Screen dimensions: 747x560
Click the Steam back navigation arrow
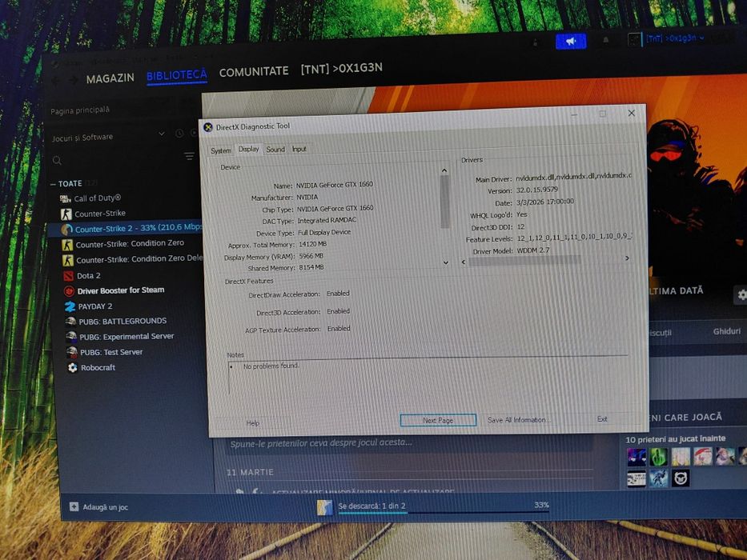(x=56, y=81)
